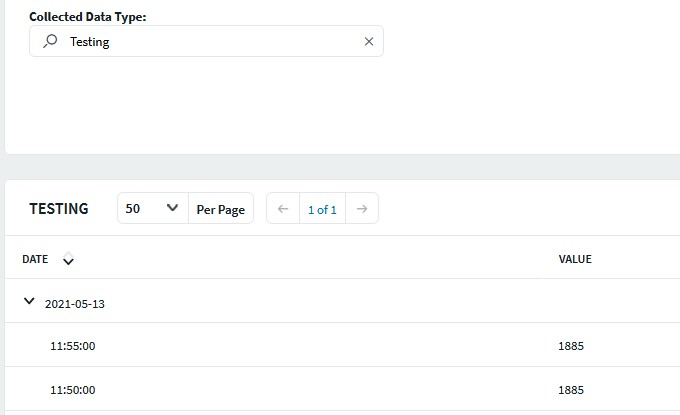Click the VALUE column header
This screenshot has height=415, width=680.
[575, 259]
